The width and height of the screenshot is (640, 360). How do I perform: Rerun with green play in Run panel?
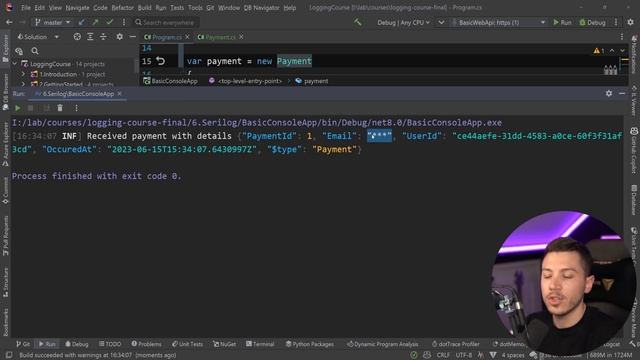18,108
